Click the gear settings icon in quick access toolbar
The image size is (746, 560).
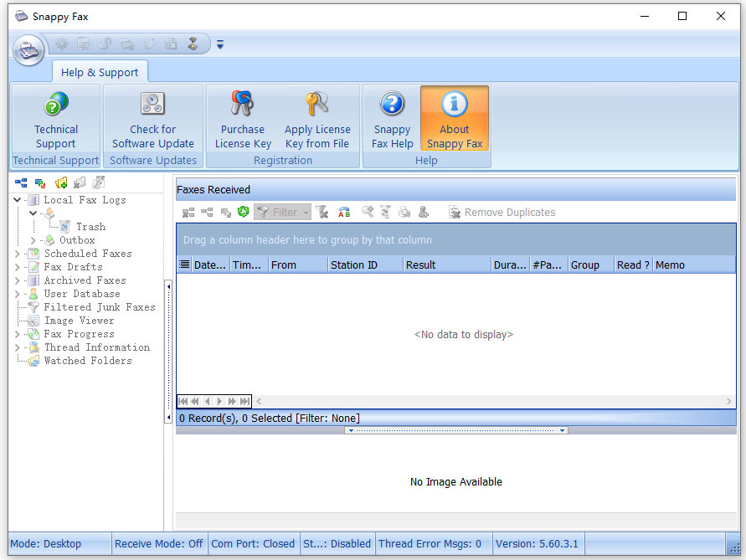point(62,44)
